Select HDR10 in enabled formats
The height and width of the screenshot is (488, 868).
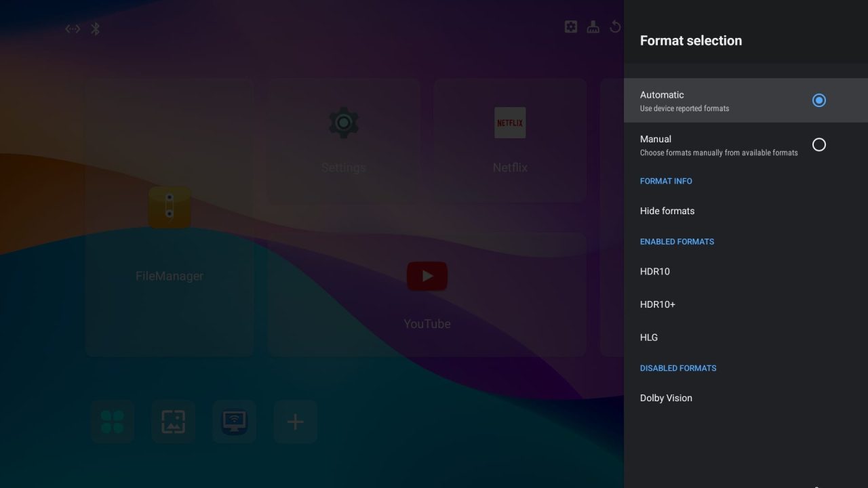[x=655, y=271]
